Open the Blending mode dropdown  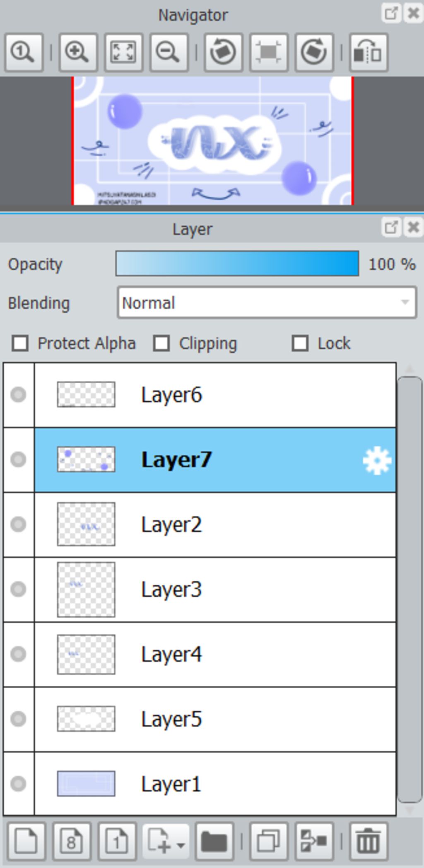267,302
